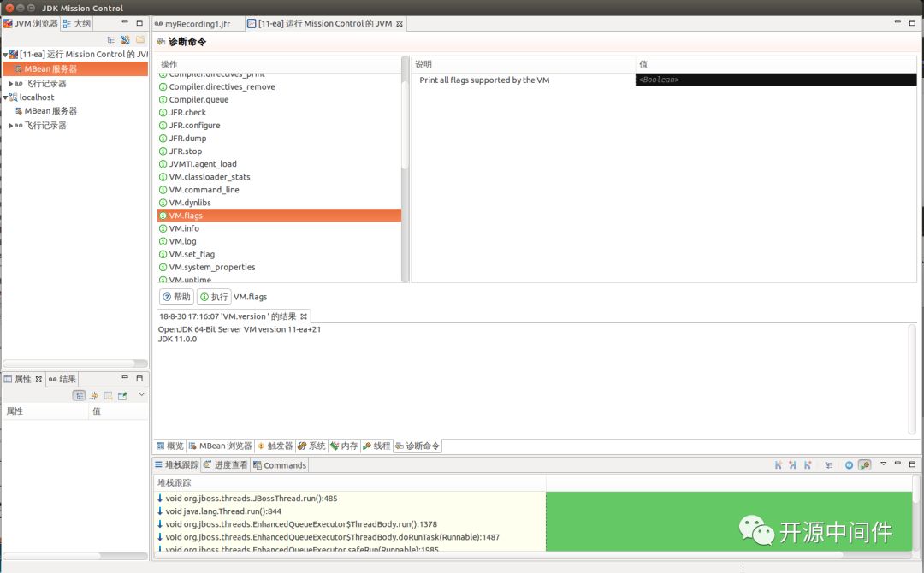Switch to the 大纲 tab
Image resolution: width=924 pixels, height=573 pixels.
[x=77, y=24]
